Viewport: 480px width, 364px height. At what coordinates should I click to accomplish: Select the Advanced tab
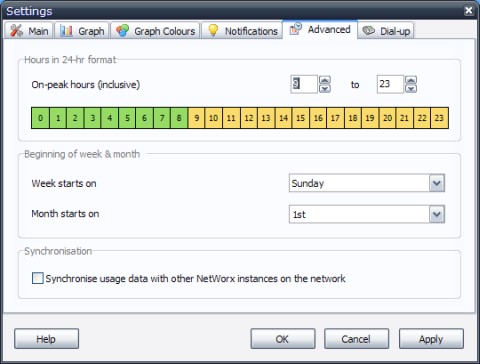click(x=320, y=30)
